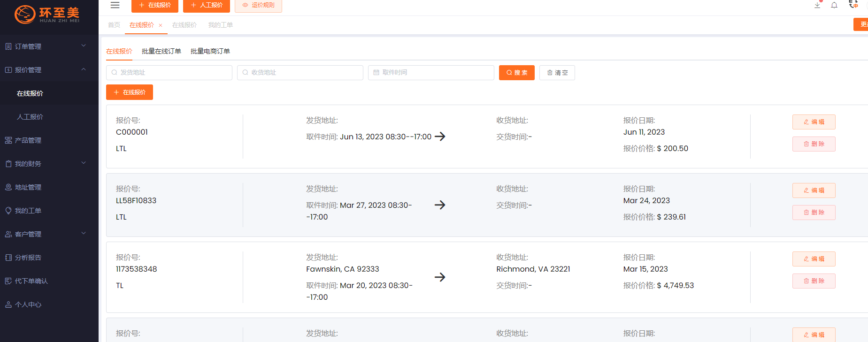
Task: Expand the 订单管理 sidebar menu
Action: point(47,46)
